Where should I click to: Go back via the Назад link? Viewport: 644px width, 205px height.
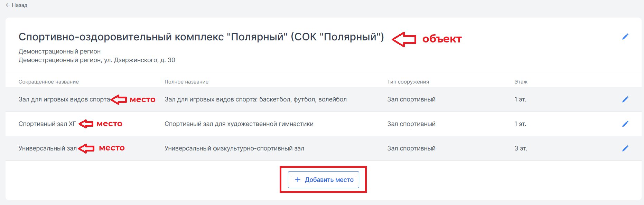pyautogui.click(x=17, y=5)
